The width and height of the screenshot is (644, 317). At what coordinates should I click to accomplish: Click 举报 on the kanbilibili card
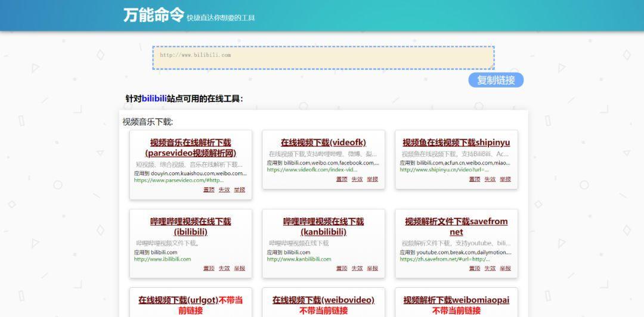(373, 268)
